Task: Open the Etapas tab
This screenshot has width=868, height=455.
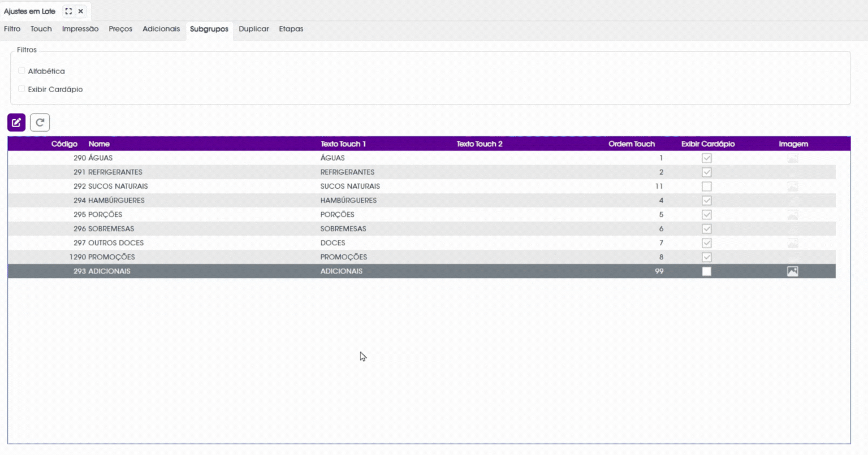Action: (291, 29)
